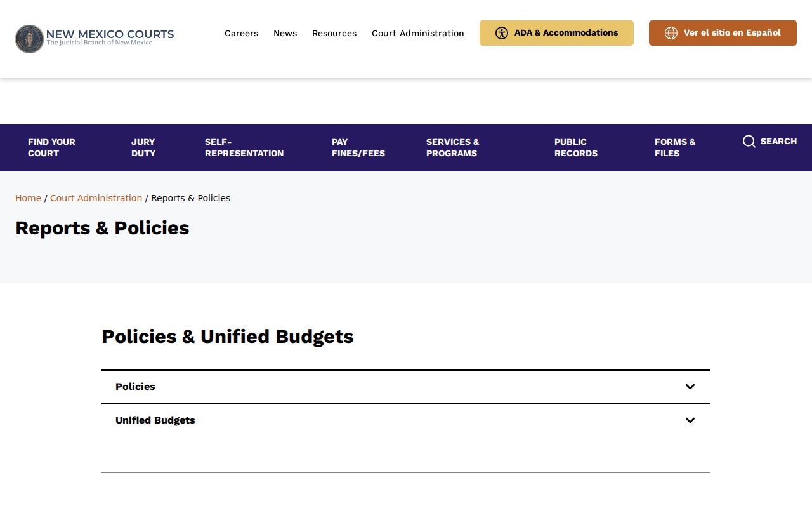Click the New Mexico Courts site title
Image resolution: width=812 pixels, height=508 pixels.
(110, 34)
